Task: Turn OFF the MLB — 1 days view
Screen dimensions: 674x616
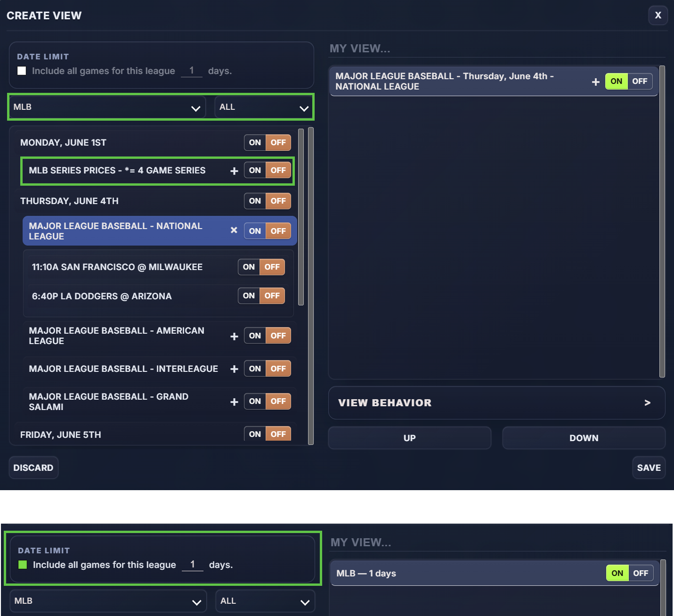Action: coord(641,573)
